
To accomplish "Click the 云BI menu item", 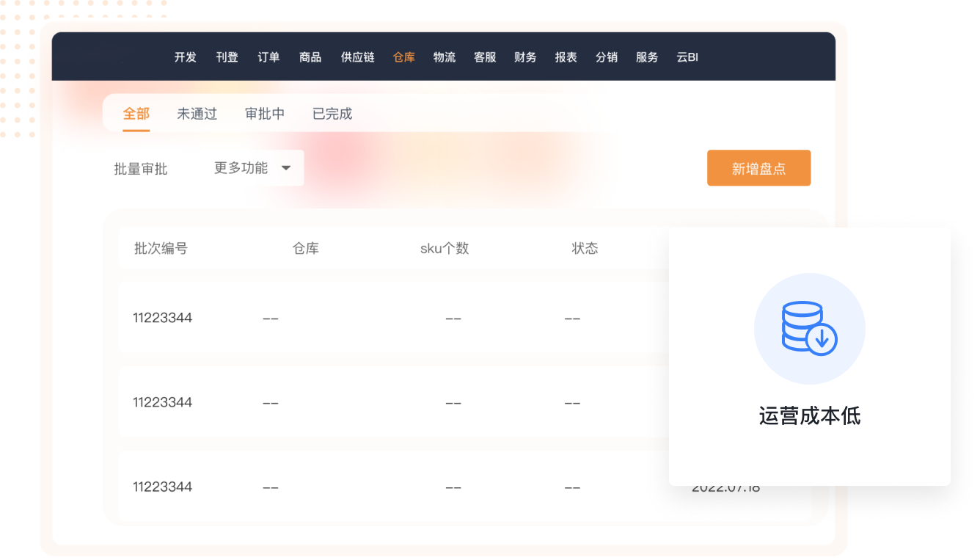I will point(687,57).
